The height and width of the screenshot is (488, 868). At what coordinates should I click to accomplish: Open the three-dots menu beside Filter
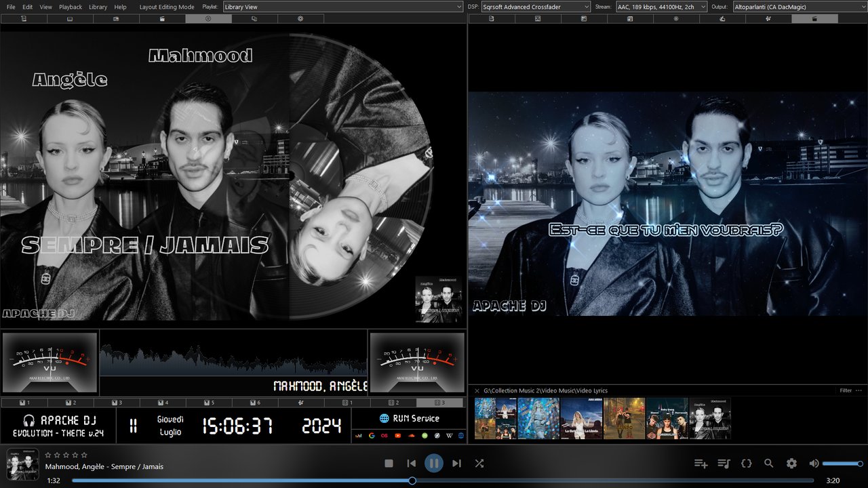(859, 390)
